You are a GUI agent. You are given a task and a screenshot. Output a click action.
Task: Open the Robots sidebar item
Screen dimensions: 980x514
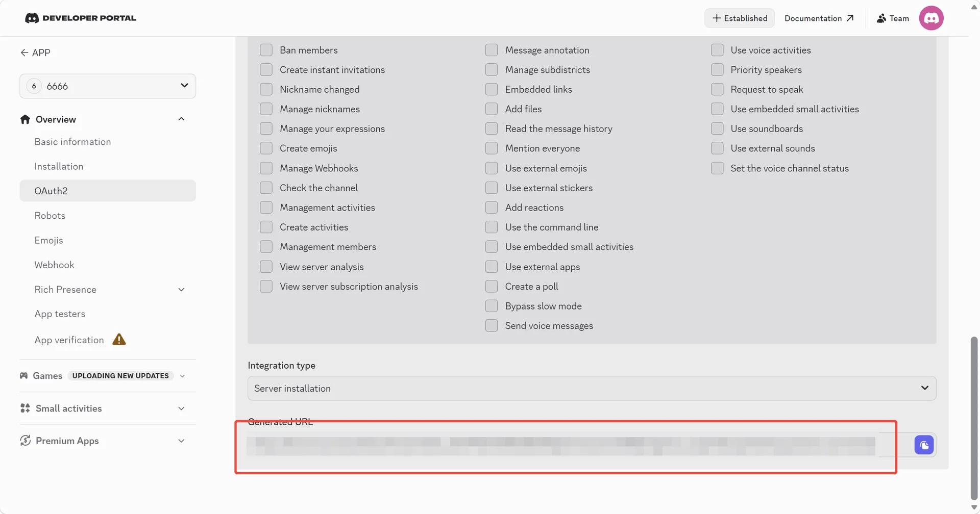pyautogui.click(x=50, y=215)
